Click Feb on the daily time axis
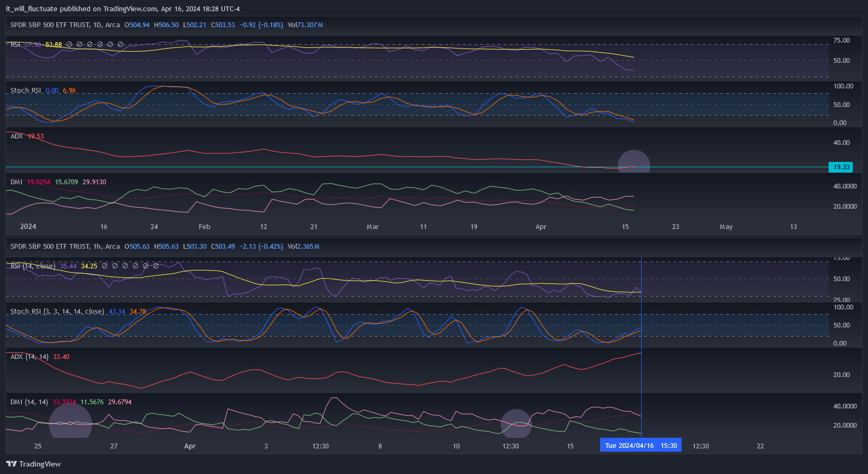This screenshot has height=474, width=868. point(204,227)
